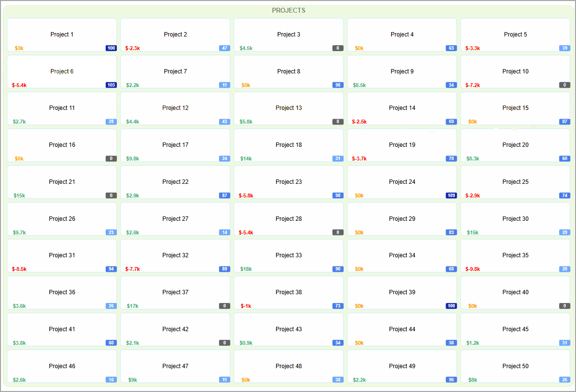Open the Project 41 card
The height and width of the screenshot is (392, 576).
[62, 329]
